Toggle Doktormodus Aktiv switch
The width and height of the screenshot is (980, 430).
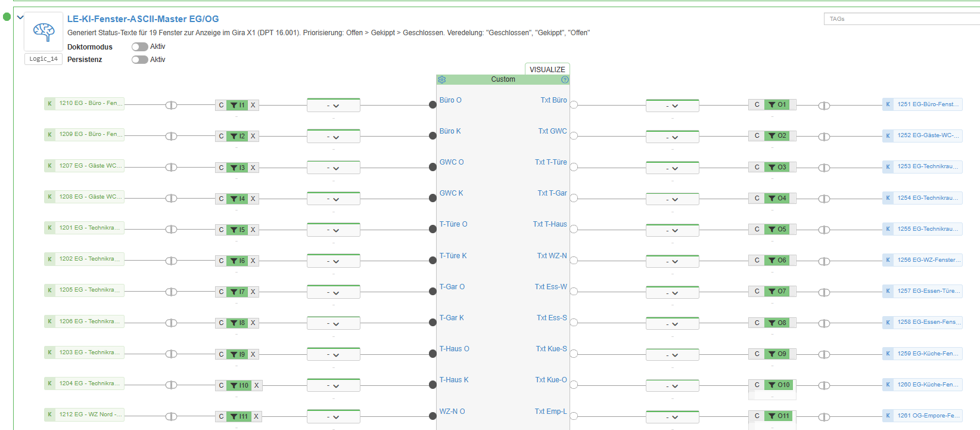pos(139,47)
